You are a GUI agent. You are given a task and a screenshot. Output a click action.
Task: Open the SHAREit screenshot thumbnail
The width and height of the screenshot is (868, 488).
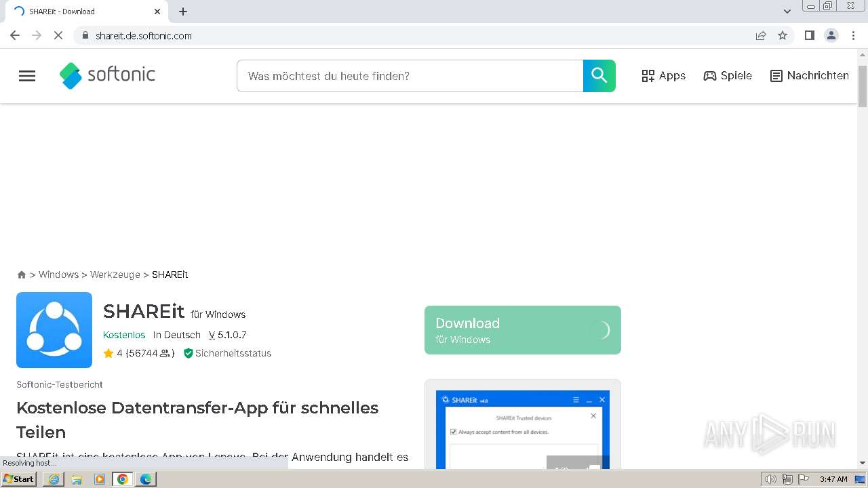coord(523,429)
